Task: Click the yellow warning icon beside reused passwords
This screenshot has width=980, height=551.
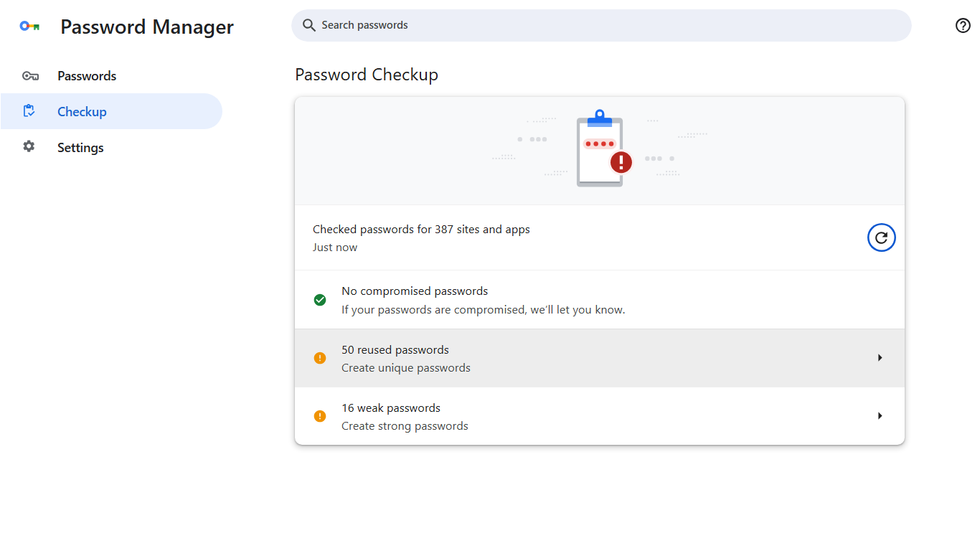Action: pyautogui.click(x=320, y=357)
